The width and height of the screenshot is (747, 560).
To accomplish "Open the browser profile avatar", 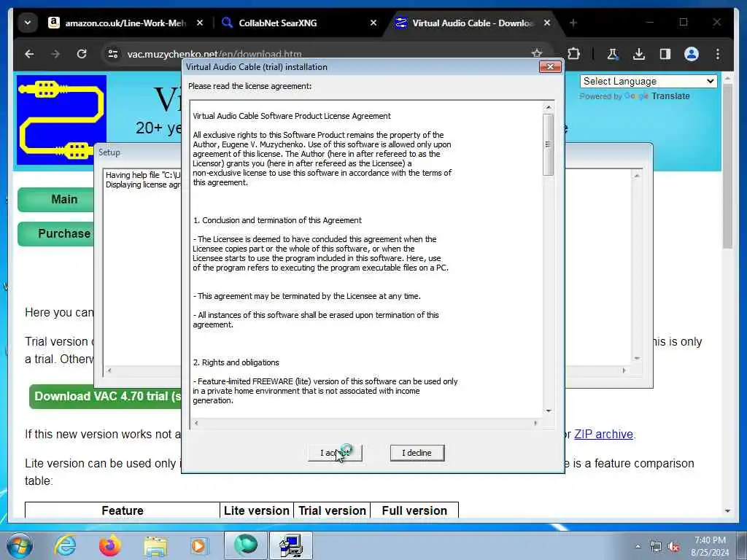I will [692, 54].
